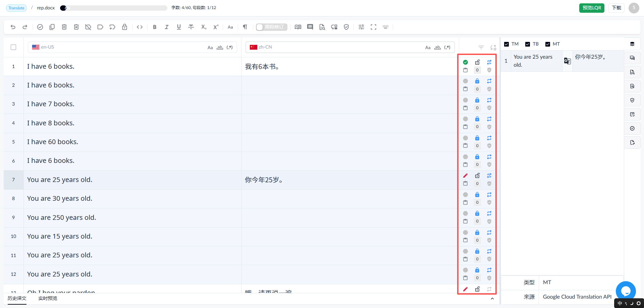Uncheck the MT checkbox
Image resolution: width=644 pixels, height=308 pixels.
(548, 44)
